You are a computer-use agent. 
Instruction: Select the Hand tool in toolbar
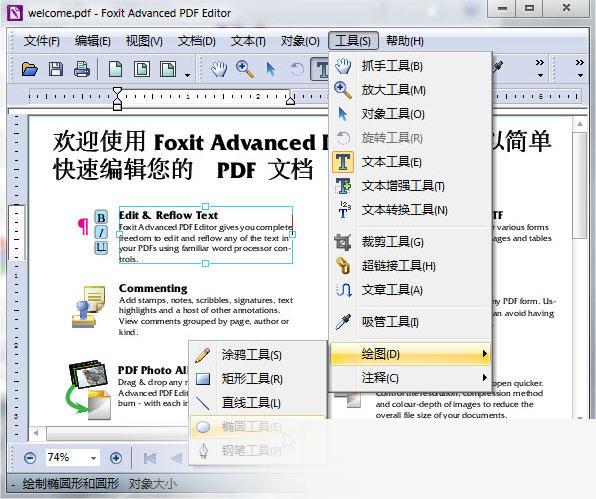tap(219, 70)
